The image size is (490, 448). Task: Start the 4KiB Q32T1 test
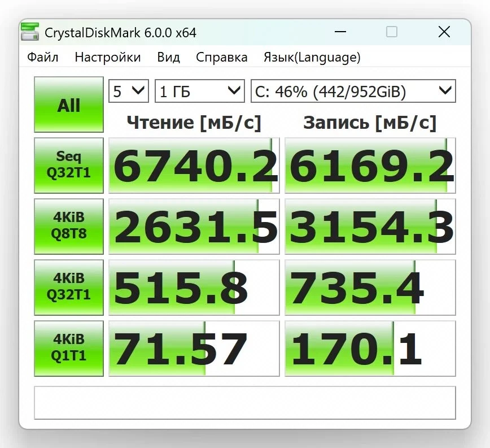click(69, 288)
